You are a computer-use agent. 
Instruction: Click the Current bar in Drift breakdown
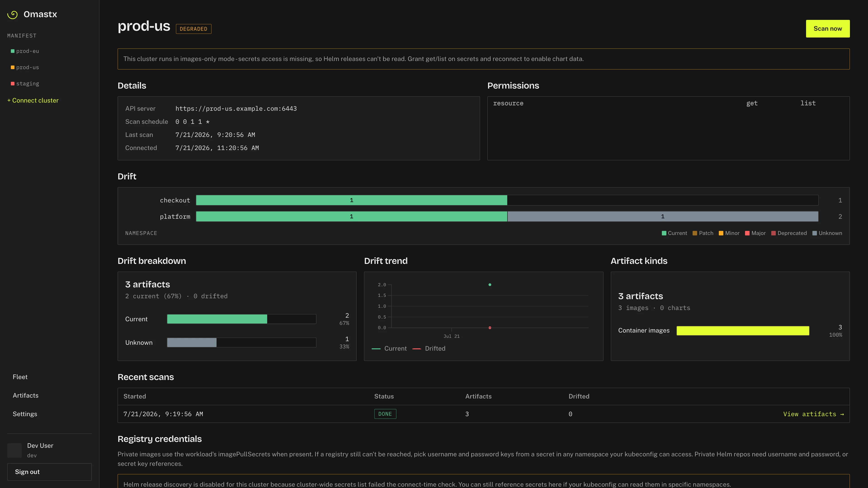(x=217, y=319)
